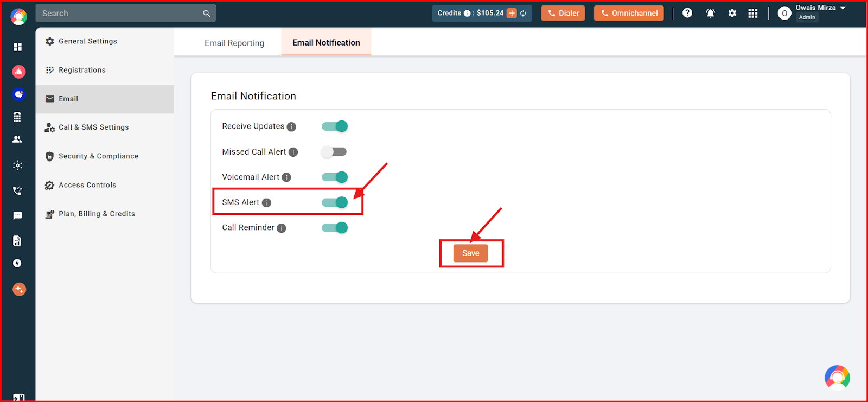Disable the SMS Alert switch

[335, 202]
